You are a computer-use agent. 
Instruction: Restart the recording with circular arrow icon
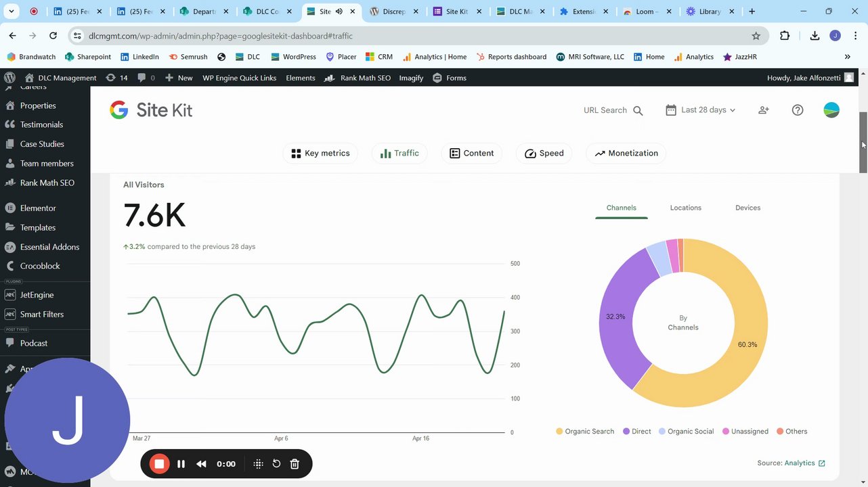coord(276,463)
